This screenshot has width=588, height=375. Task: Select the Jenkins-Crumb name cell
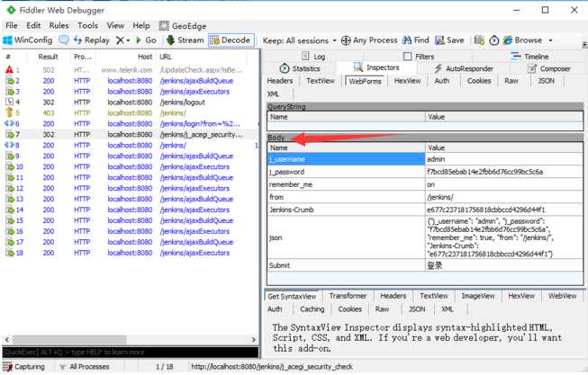point(346,210)
